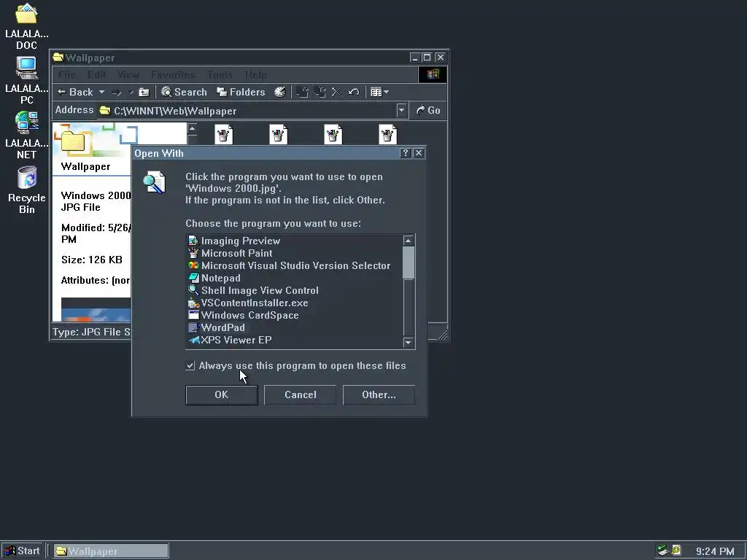Browse for another program with Other...
The width and height of the screenshot is (747, 560).
click(379, 394)
